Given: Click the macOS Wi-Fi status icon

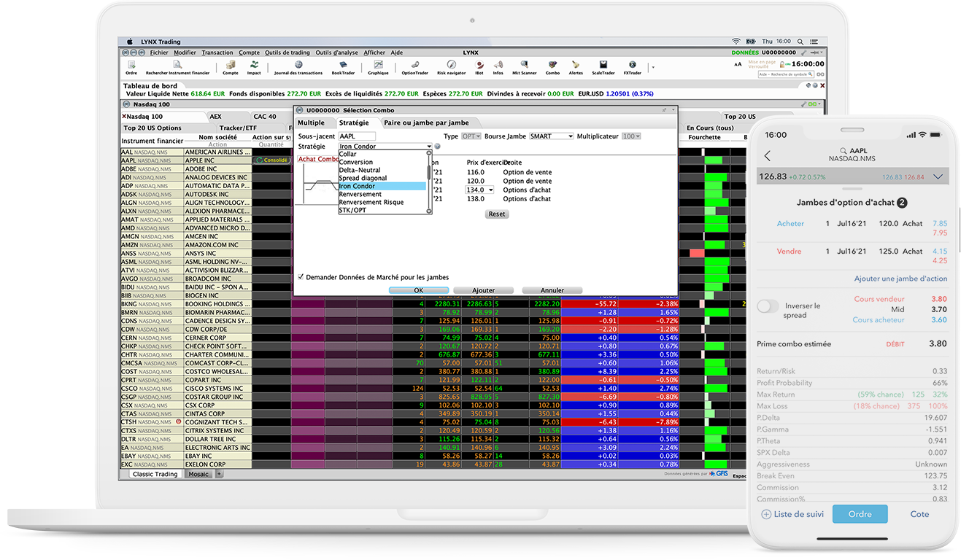Looking at the screenshot, I should coord(736,42).
